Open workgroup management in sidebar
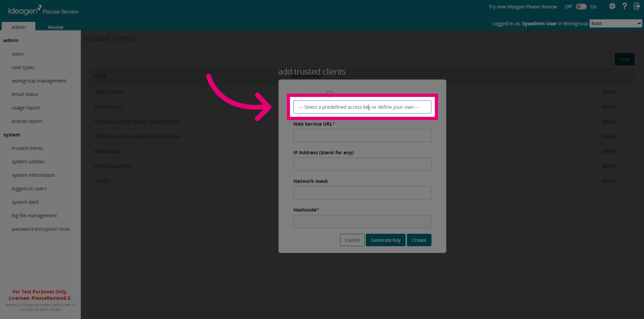This screenshot has width=644, height=319. [39, 81]
